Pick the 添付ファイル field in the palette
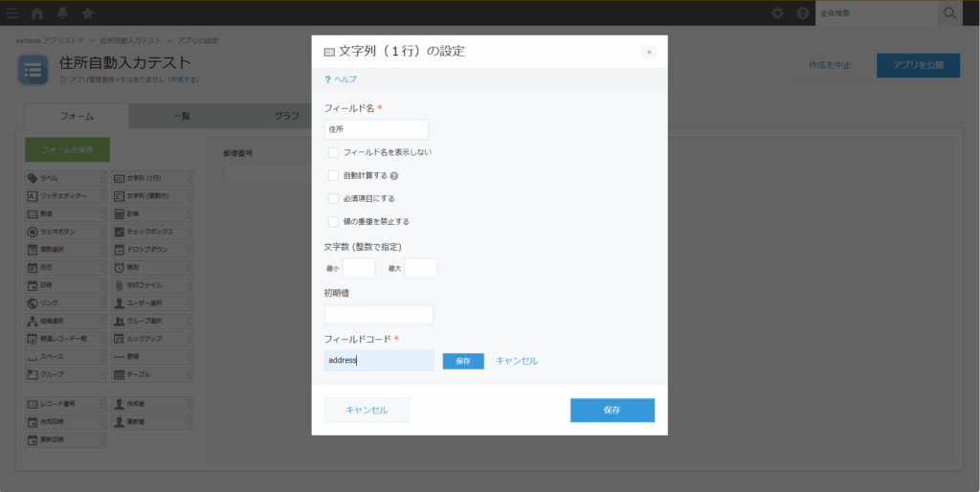Viewport: 980px width, 492px height. pyautogui.click(x=152, y=285)
